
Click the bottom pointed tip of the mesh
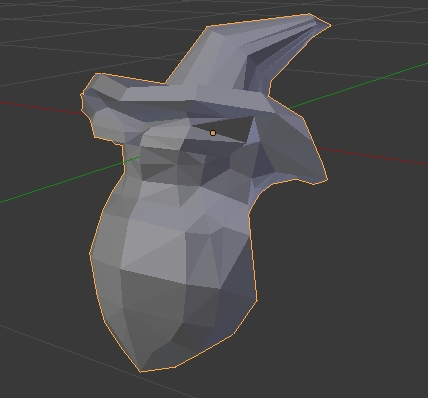tap(141, 368)
